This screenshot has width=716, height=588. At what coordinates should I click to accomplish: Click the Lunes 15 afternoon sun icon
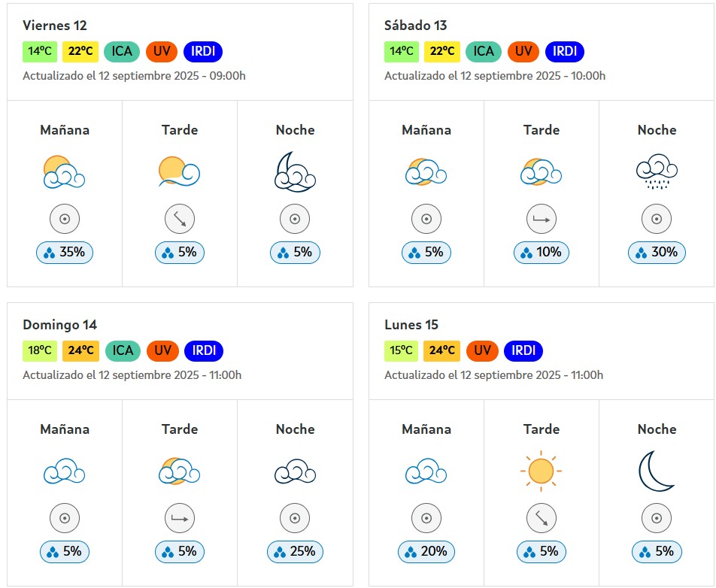[x=541, y=471]
